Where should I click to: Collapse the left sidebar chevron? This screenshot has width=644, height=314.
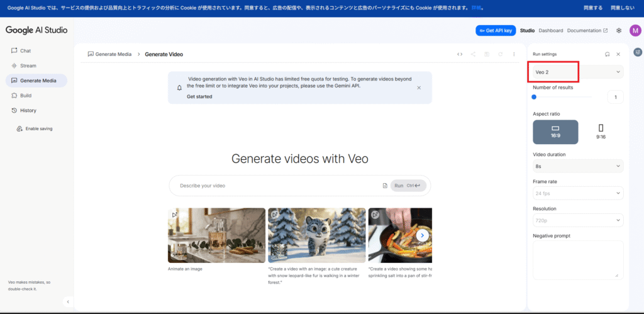[x=68, y=301]
